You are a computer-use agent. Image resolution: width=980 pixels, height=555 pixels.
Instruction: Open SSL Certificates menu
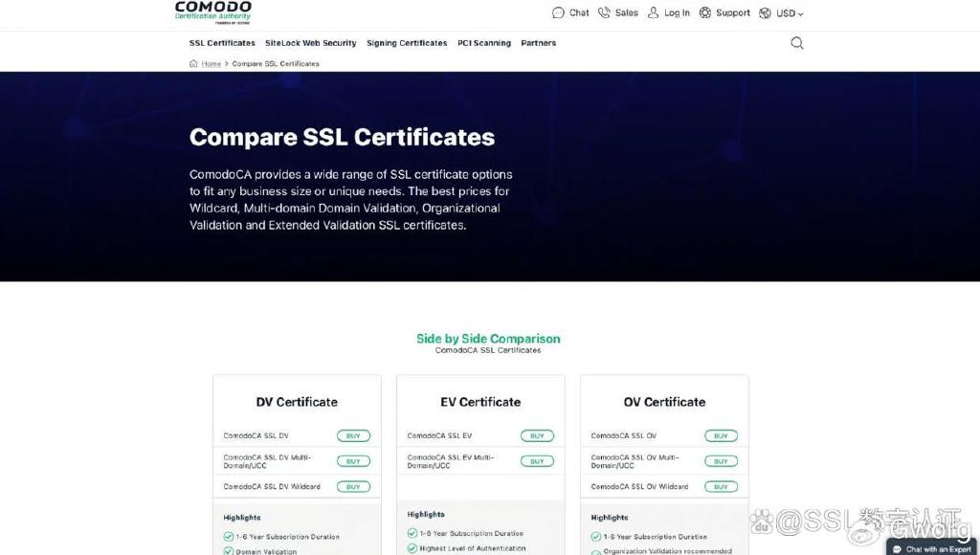point(222,43)
